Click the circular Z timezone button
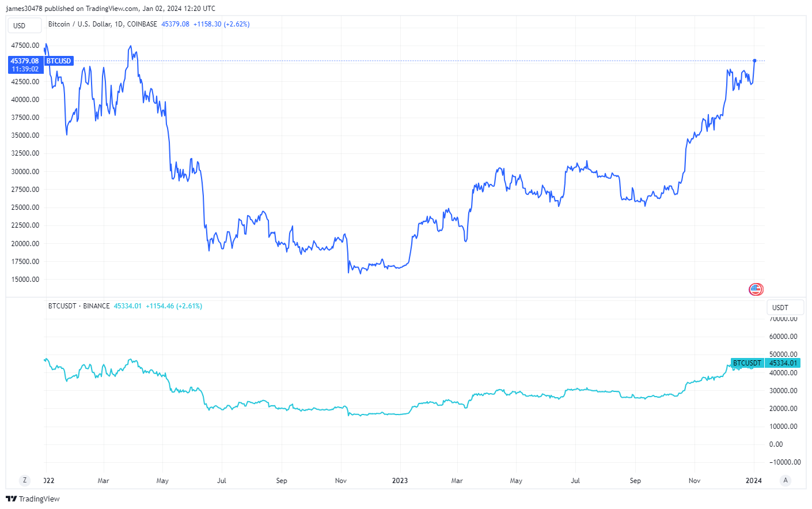This screenshot has width=812, height=509. pyautogui.click(x=24, y=480)
